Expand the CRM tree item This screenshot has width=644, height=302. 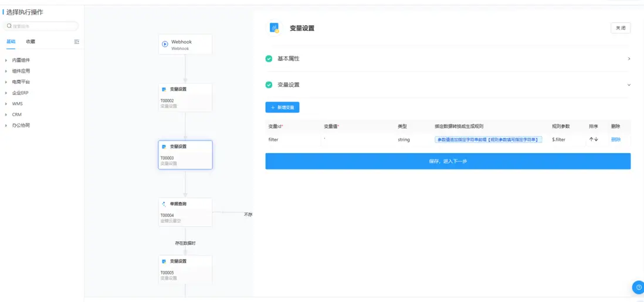click(x=6, y=114)
